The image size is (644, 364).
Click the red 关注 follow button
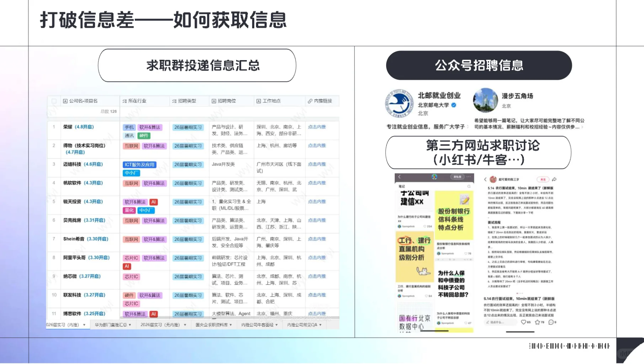click(543, 179)
